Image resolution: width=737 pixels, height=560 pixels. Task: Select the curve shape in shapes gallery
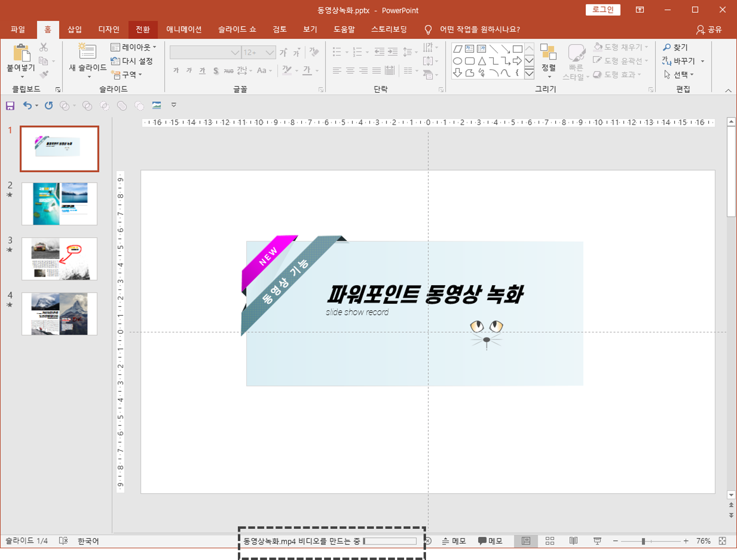[x=505, y=73]
